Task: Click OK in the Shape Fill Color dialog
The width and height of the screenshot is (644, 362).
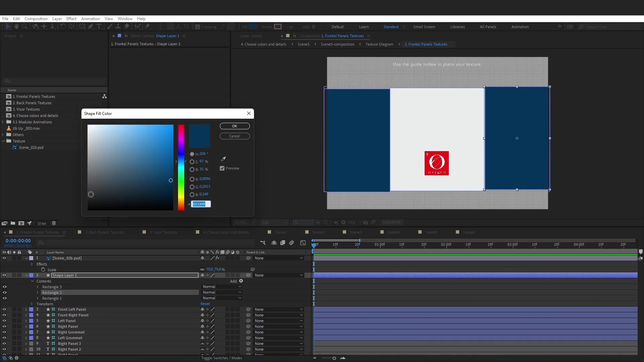Action: pos(234,126)
